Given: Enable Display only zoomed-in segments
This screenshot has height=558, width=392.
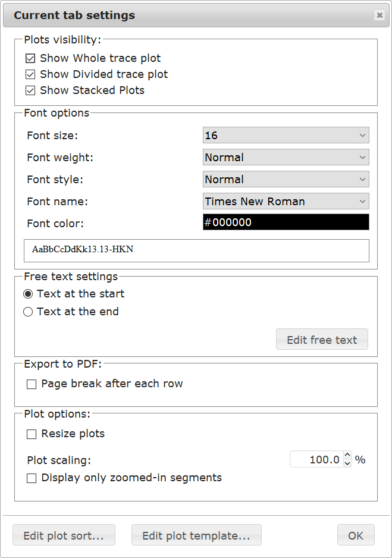Looking at the screenshot, I should tap(32, 478).
